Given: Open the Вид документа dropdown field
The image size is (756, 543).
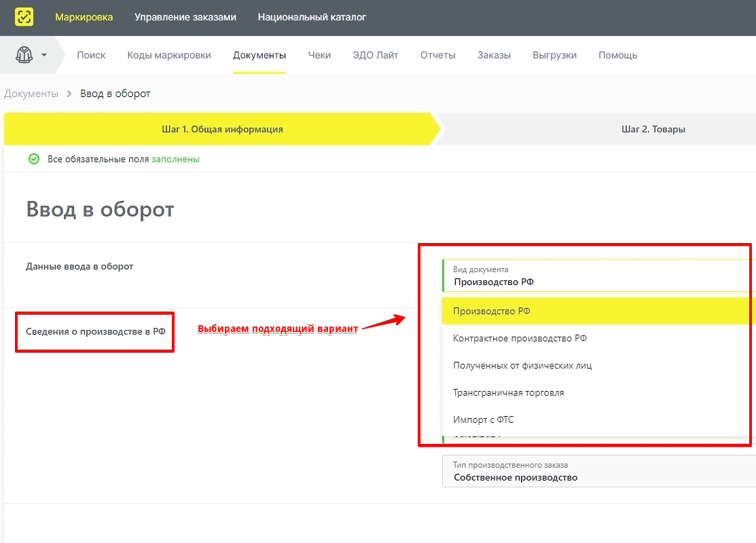Looking at the screenshot, I should click(x=599, y=276).
